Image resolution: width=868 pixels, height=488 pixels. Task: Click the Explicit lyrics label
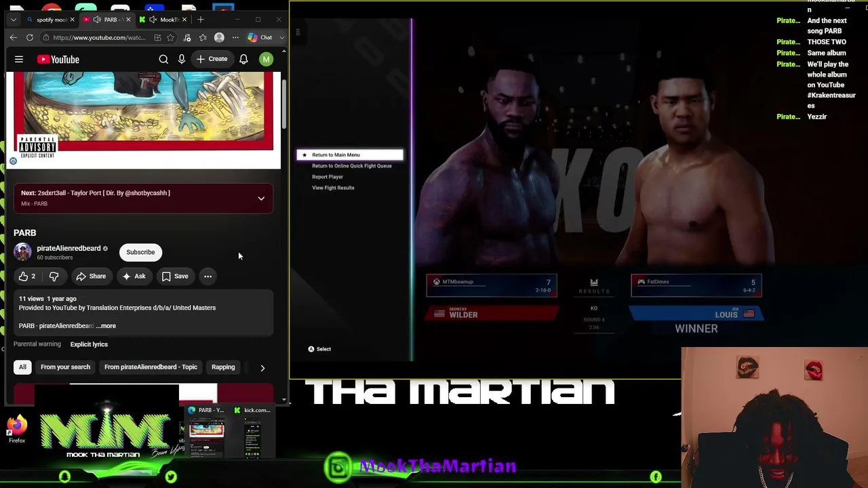tap(89, 344)
